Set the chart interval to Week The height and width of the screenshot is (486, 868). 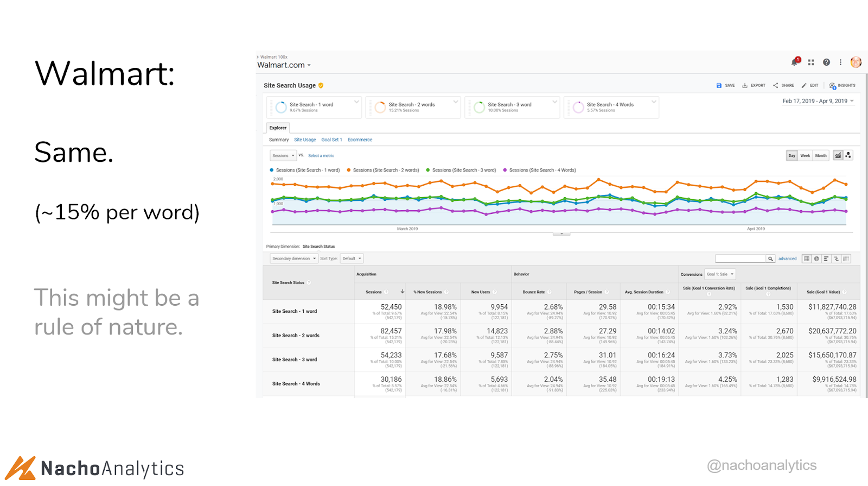point(805,156)
